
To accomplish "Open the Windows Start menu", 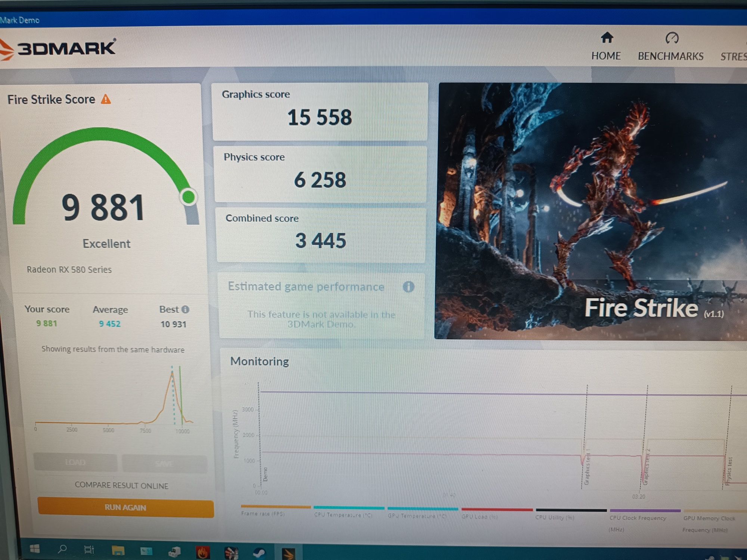I will point(35,549).
